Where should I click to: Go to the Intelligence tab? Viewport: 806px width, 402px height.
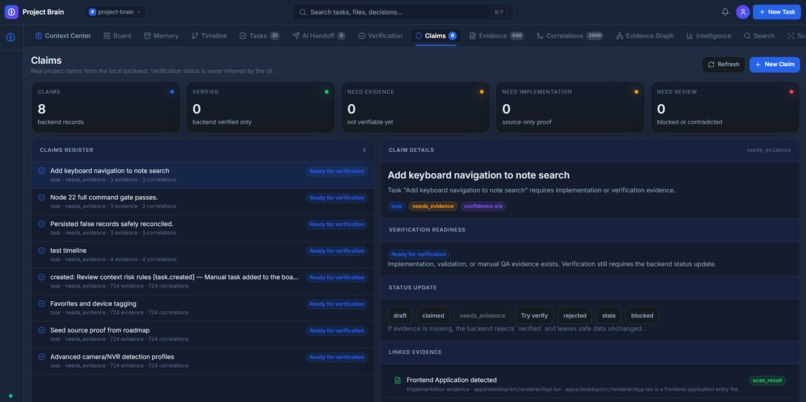tap(708, 36)
